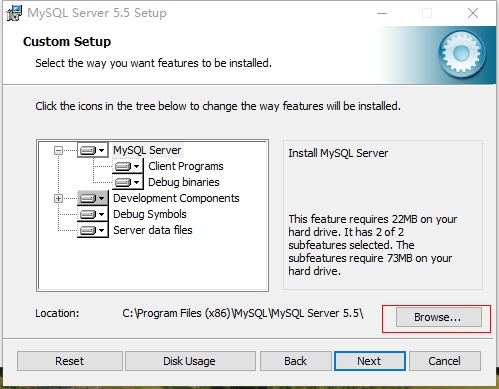Image resolution: width=499 pixels, height=389 pixels.
Task: Open the MySQL Server feature install-state dropdown
Action: pos(93,150)
